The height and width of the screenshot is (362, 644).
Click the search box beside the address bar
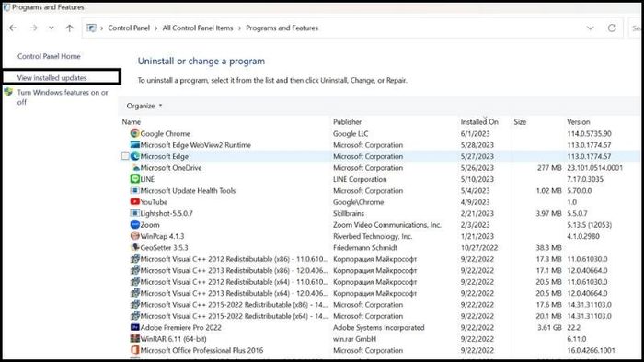[x=636, y=28]
